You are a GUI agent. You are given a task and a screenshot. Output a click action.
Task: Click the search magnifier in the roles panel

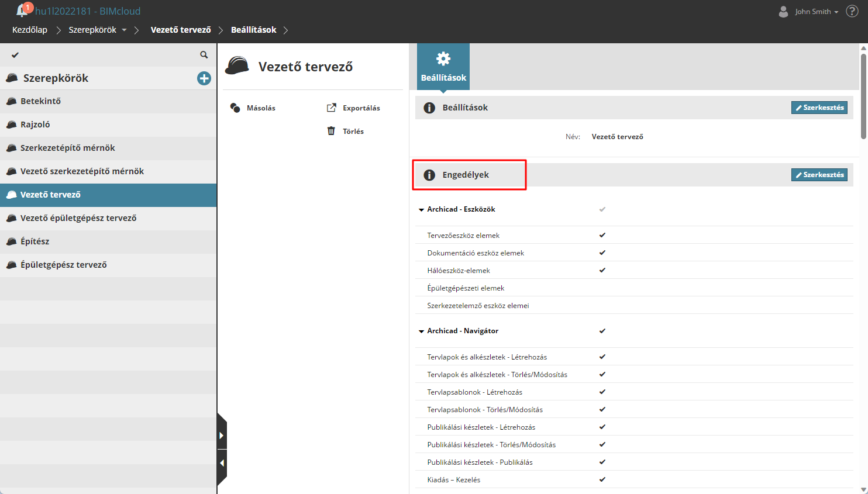pos(204,55)
